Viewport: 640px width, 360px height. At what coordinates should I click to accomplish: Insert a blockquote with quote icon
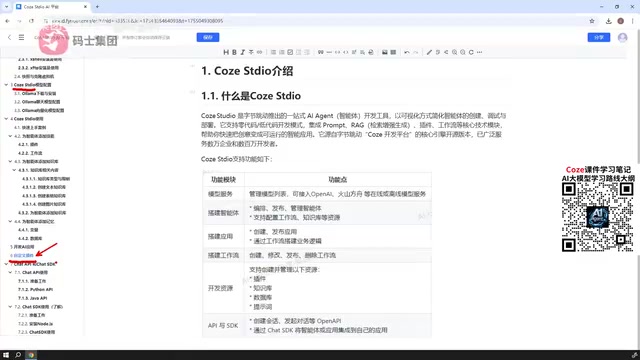(x=321, y=52)
